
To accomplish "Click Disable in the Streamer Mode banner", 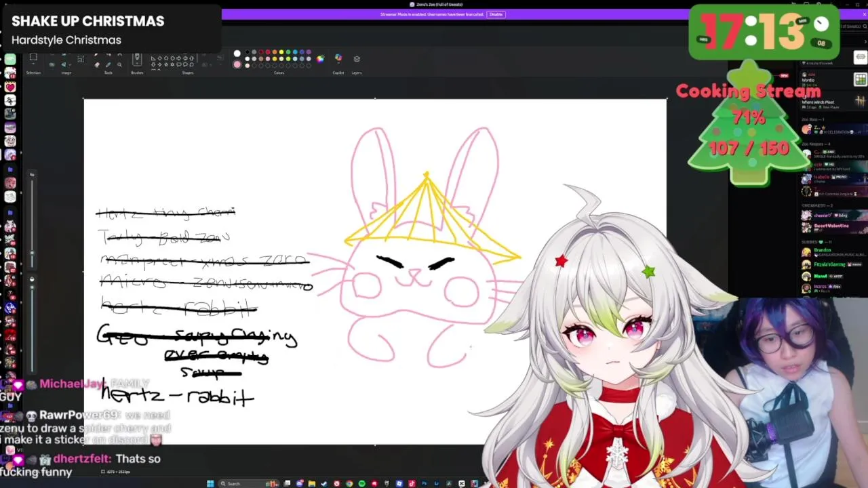I will 496,14.
